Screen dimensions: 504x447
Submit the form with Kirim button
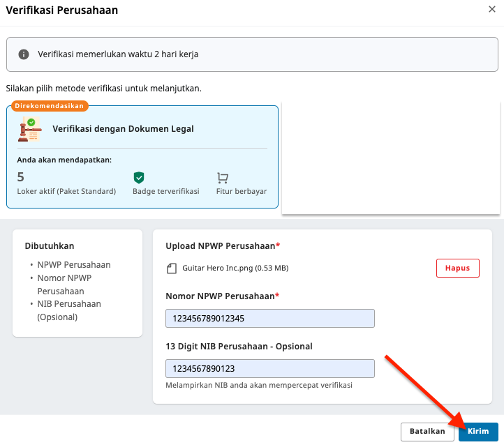478,431
